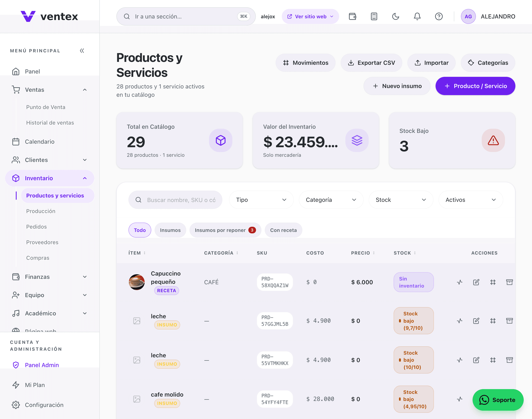532x419 pixels.
Task: Open the Stock filter dropdown
Action: click(x=401, y=200)
